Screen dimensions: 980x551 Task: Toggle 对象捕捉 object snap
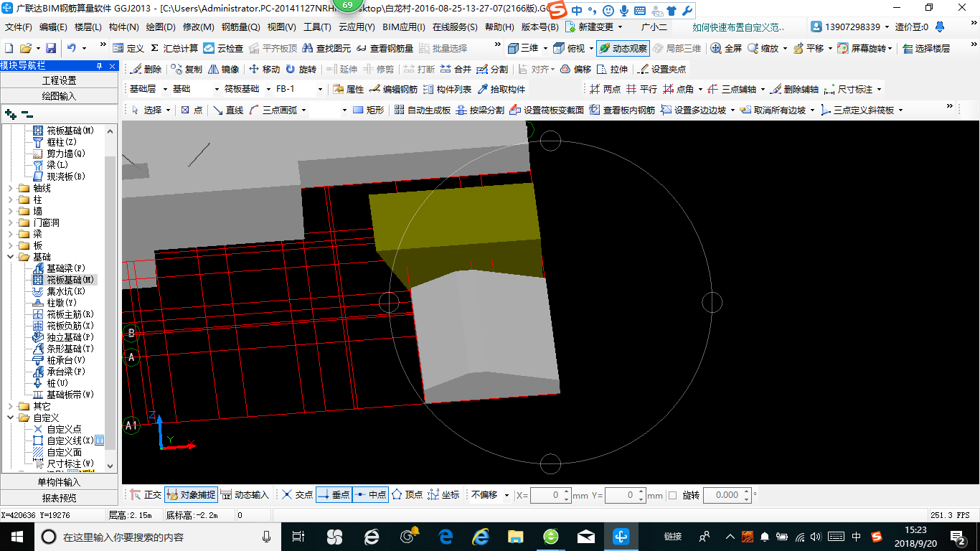pos(190,494)
